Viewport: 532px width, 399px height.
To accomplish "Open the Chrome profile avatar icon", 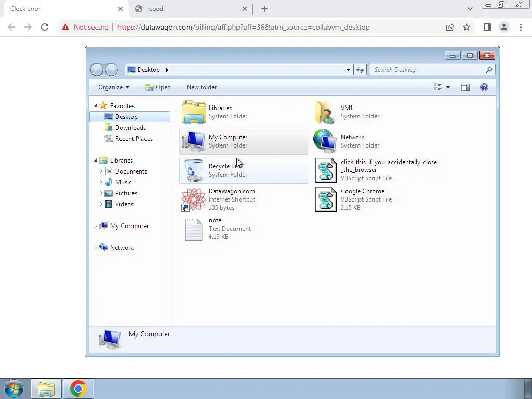I will [504, 27].
